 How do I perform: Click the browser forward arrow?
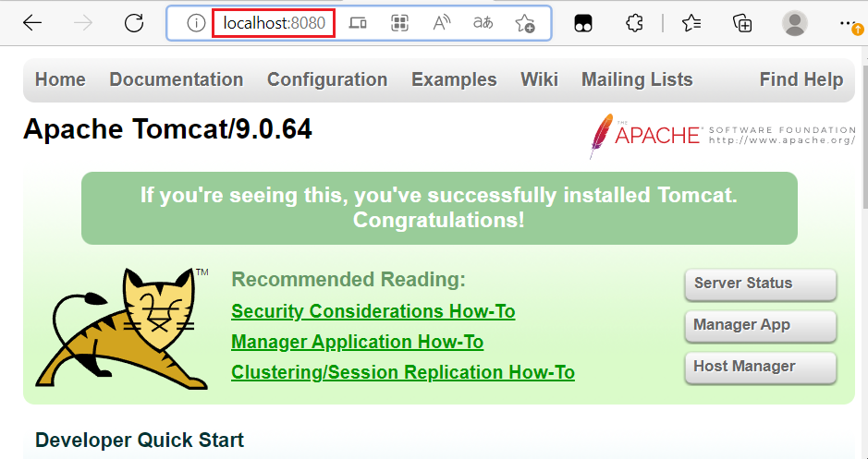[83, 23]
